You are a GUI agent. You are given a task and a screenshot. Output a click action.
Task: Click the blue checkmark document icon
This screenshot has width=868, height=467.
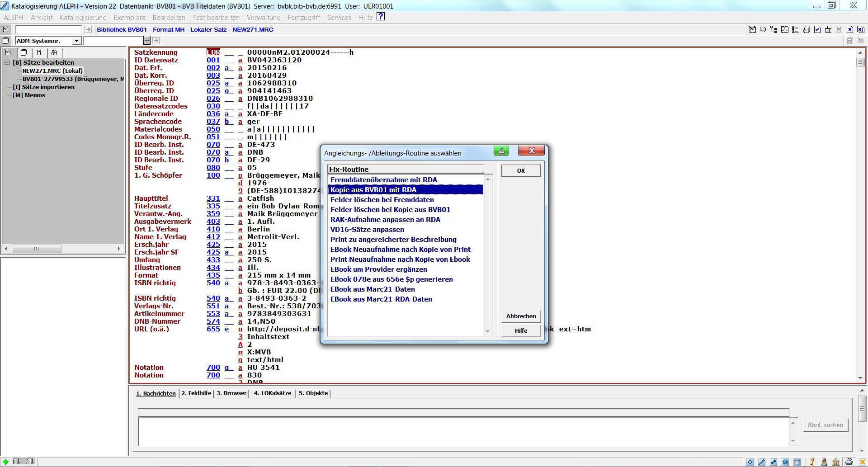tap(817, 29)
